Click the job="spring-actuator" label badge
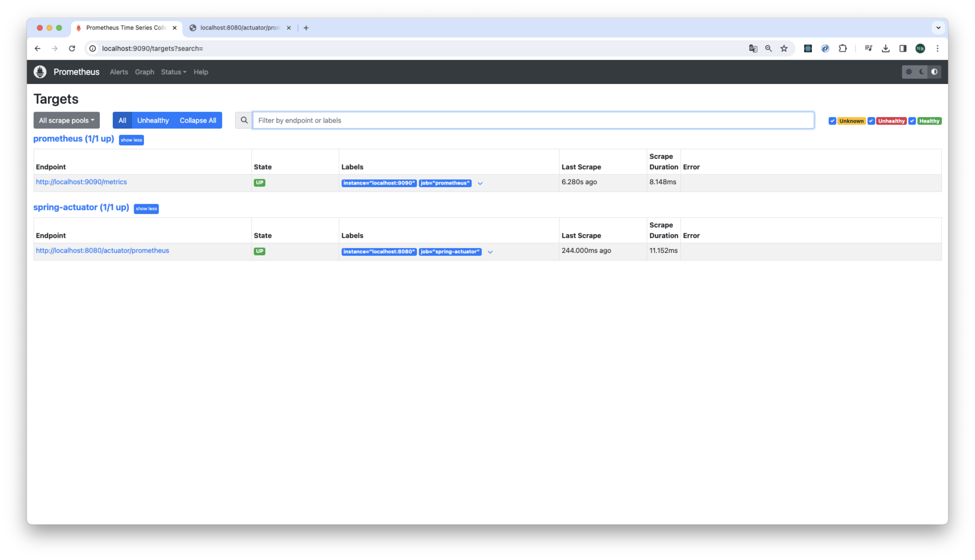Image resolution: width=975 pixels, height=560 pixels. (450, 251)
